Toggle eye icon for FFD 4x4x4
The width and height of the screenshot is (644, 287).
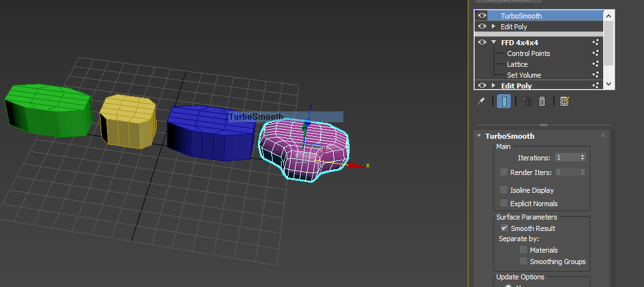pyautogui.click(x=482, y=42)
